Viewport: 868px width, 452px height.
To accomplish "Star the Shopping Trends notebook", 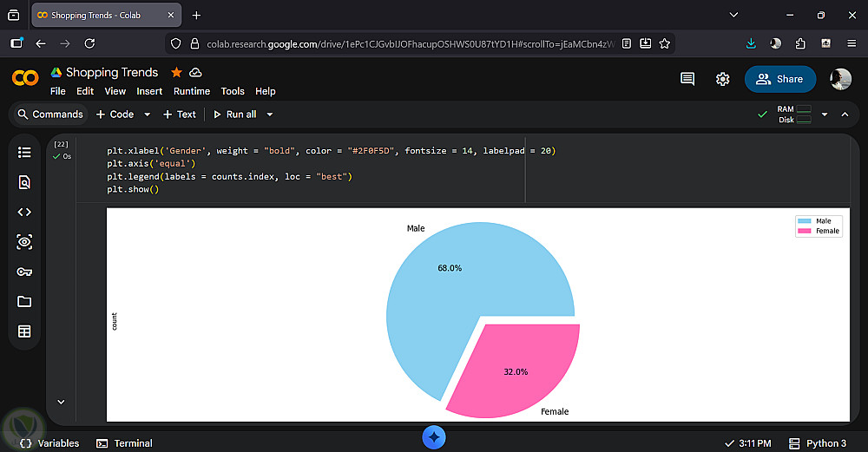I will click(176, 72).
